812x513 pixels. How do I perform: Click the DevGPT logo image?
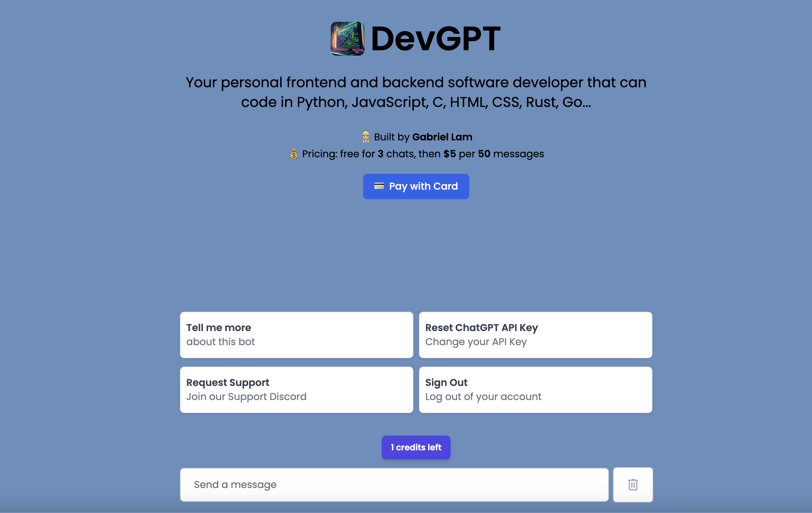[x=347, y=39]
